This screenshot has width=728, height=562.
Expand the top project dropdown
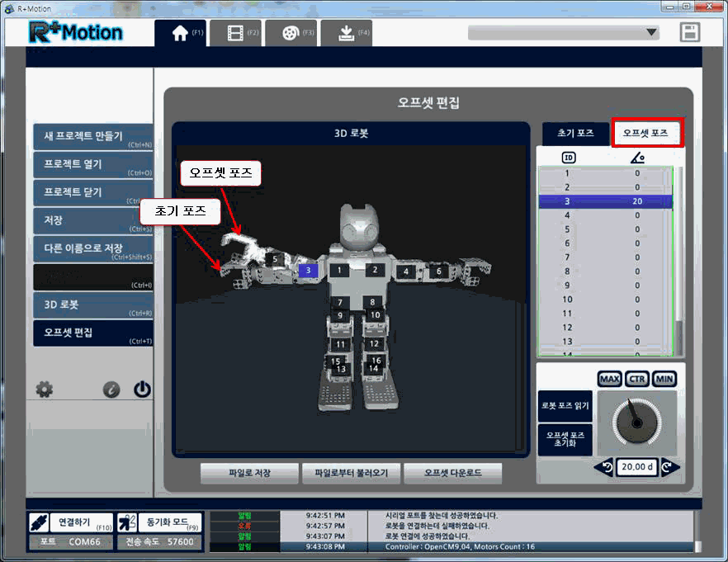click(x=651, y=33)
